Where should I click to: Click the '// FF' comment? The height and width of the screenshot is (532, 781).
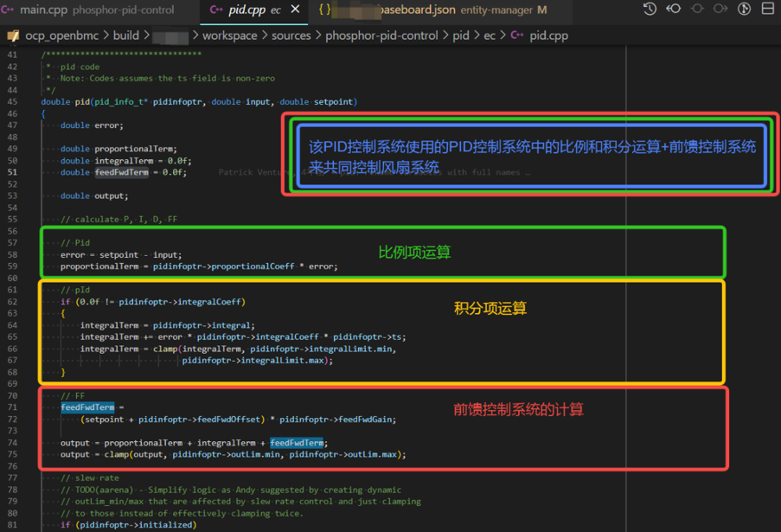[73, 396]
